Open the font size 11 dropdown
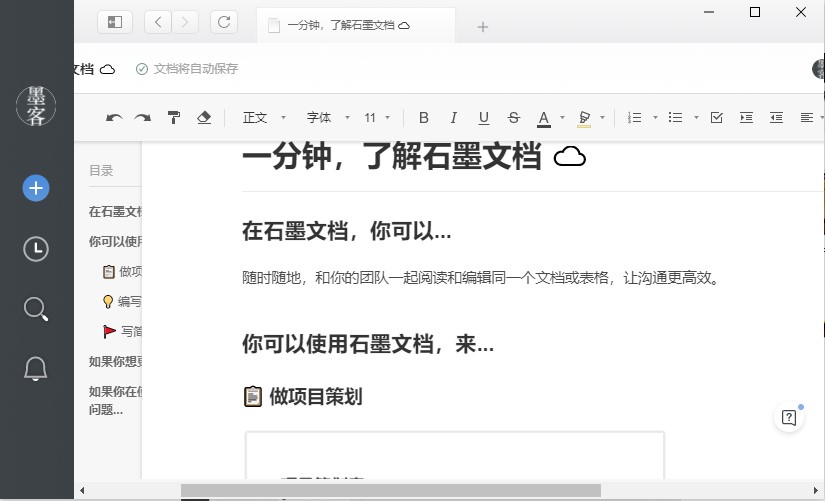 coord(377,118)
